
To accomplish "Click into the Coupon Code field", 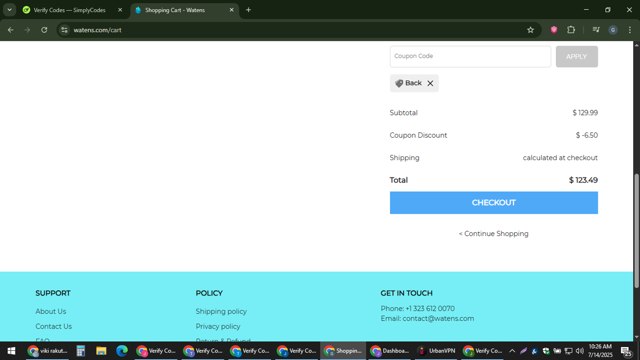I will [470, 56].
